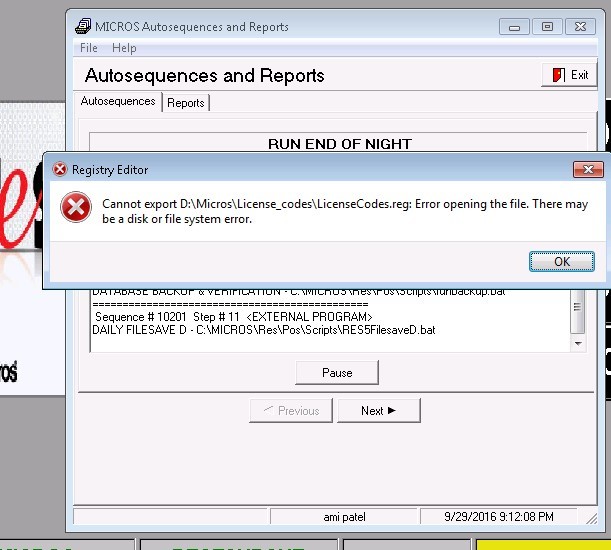
Task: Click the log scrollbar down arrow
Action: tap(578, 343)
